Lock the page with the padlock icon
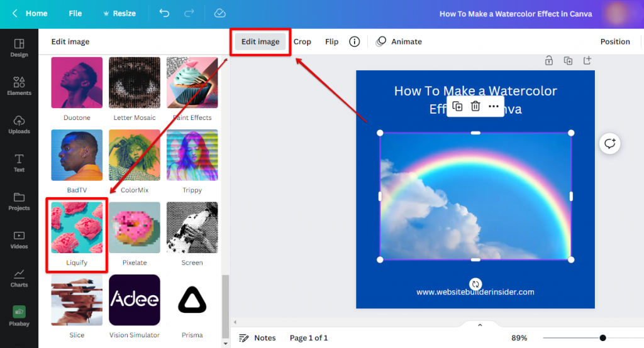The image size is (644, 348). pos(548,61)
